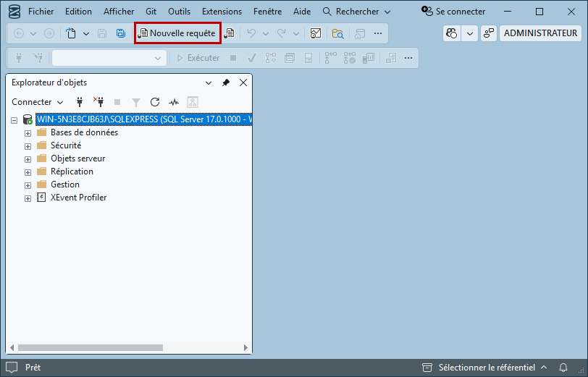Open the Edition menu
588x377 pixels.
coord(78,12)
